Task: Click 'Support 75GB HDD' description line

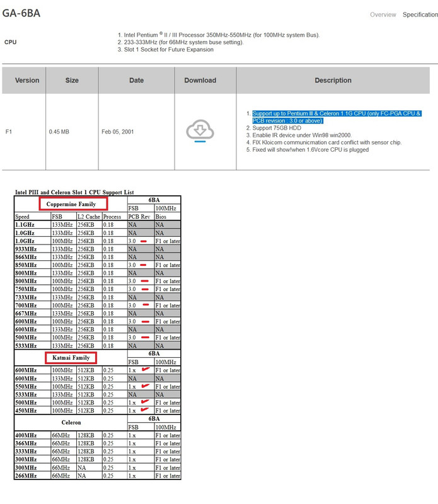Action: tap(277, 128)
